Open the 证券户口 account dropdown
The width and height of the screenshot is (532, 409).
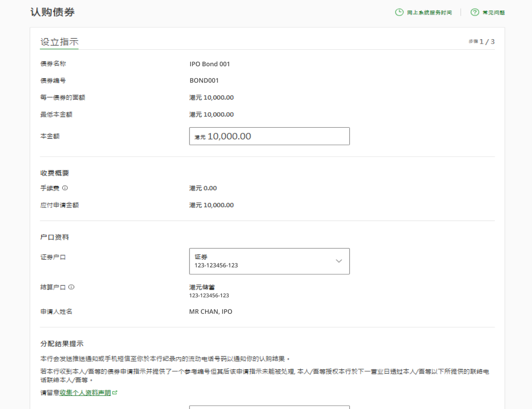[269, 261]
